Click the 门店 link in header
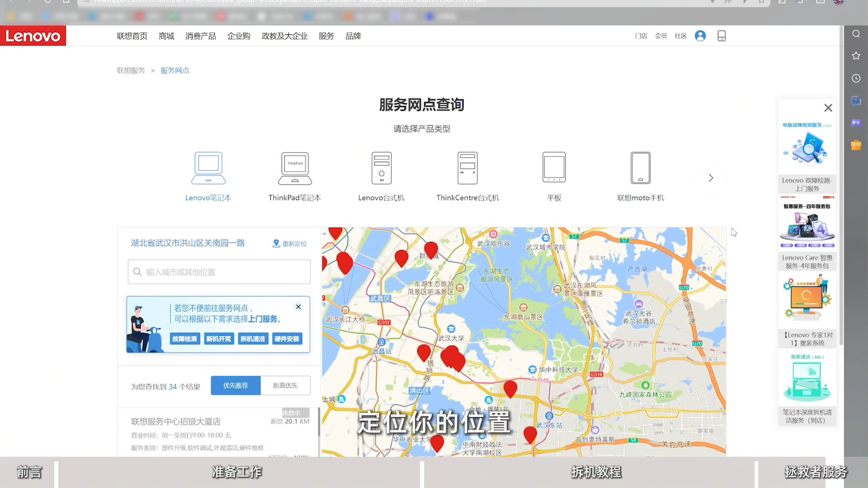 coord(641,36)
